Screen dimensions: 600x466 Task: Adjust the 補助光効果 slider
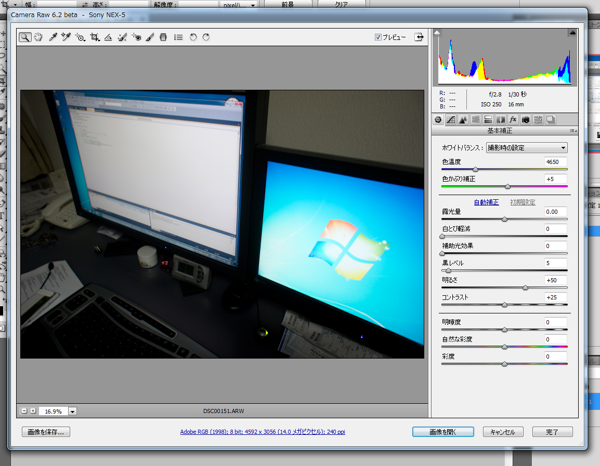(442, 253)
